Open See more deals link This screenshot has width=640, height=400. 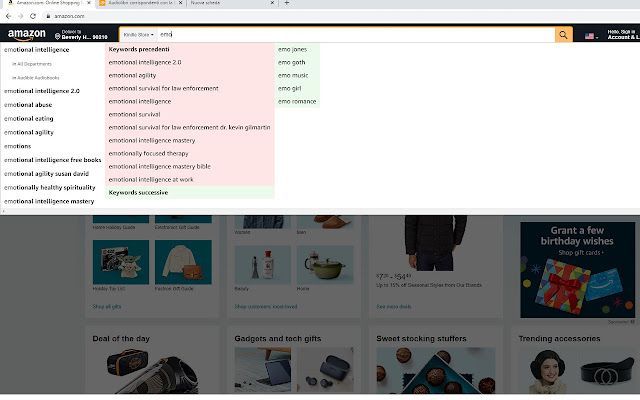point(393,307)
